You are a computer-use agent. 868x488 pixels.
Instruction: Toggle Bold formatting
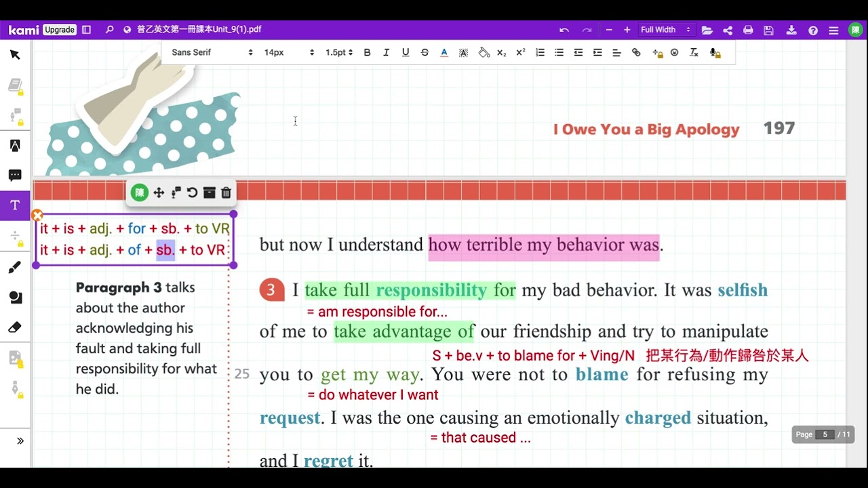coord(367,52)
